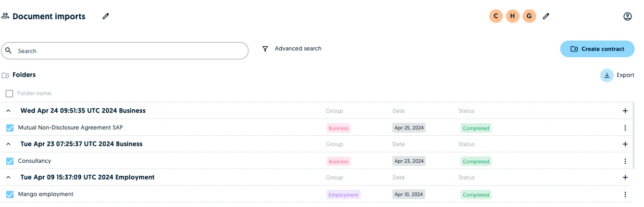
Task: Click the Create contract button
Action: (x=597, y=49)
